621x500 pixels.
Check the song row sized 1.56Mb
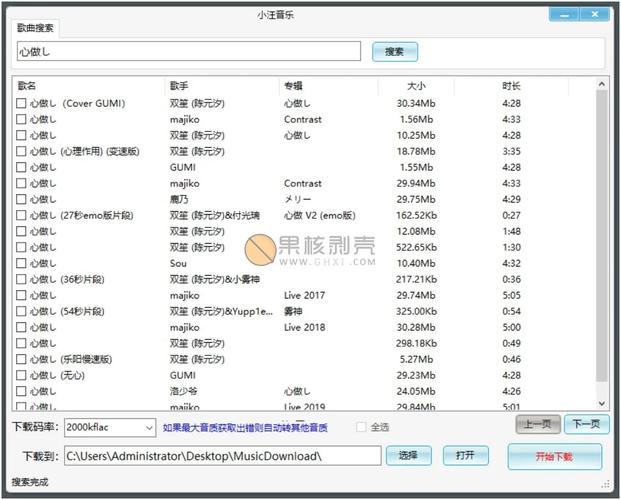point(21,119)
